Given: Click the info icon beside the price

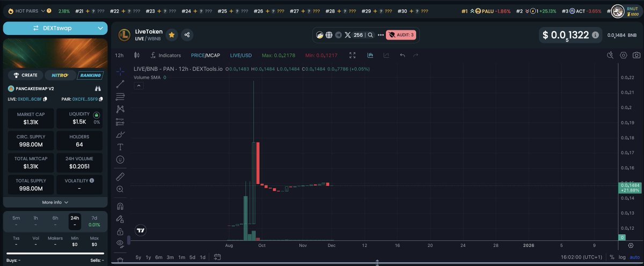Looking at the screenshot, I should [x=596, y=35].
